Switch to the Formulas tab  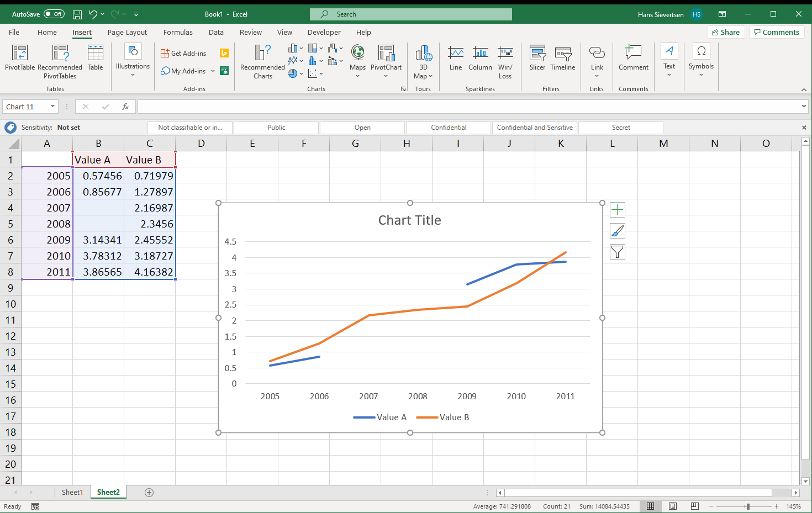[178, 33]
